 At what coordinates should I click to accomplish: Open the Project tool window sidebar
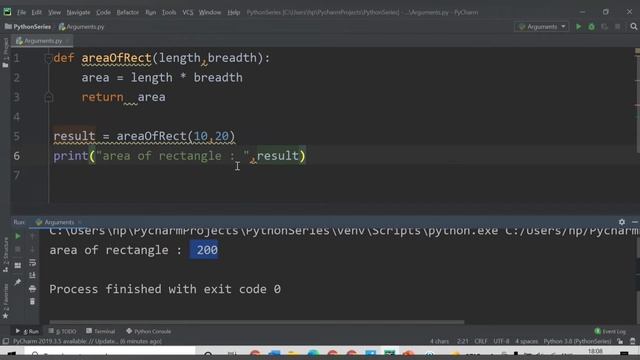coord(5,52)
